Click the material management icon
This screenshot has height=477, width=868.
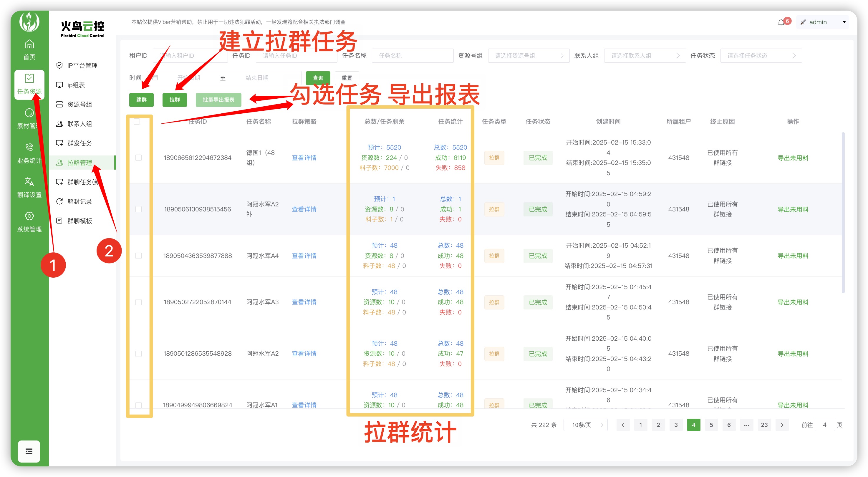pos(29,112)
